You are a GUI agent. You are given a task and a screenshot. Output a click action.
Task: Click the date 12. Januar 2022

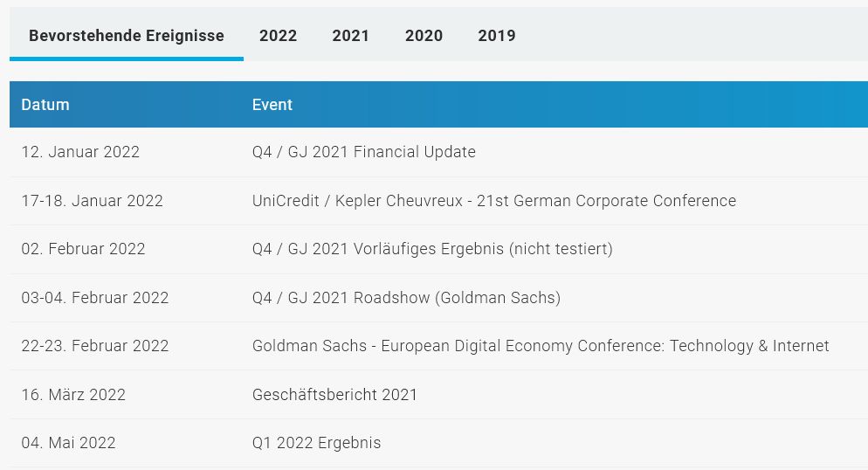(80, 152)
